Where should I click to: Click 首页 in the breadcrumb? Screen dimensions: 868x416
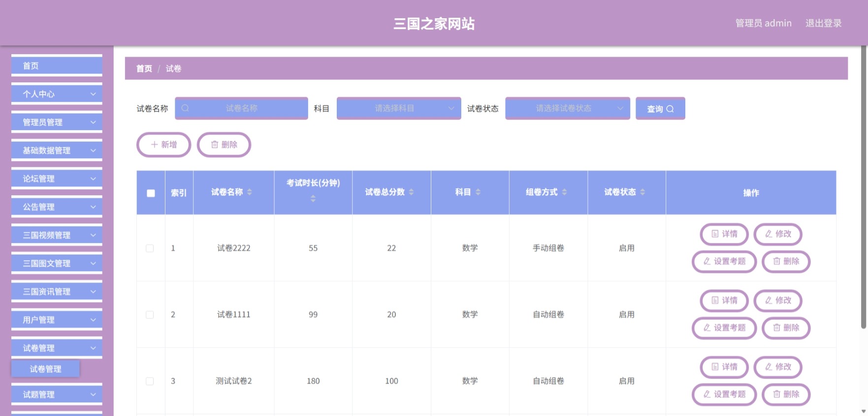[x=144, y=69]
